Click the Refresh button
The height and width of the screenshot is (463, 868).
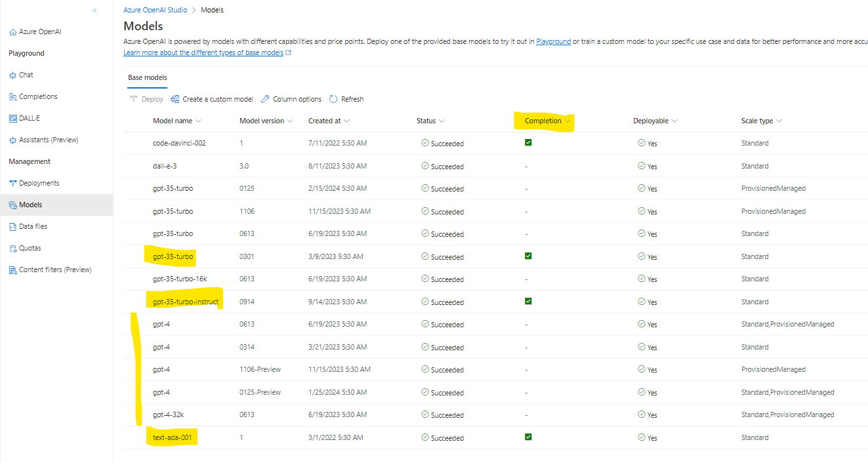[346, 99]
